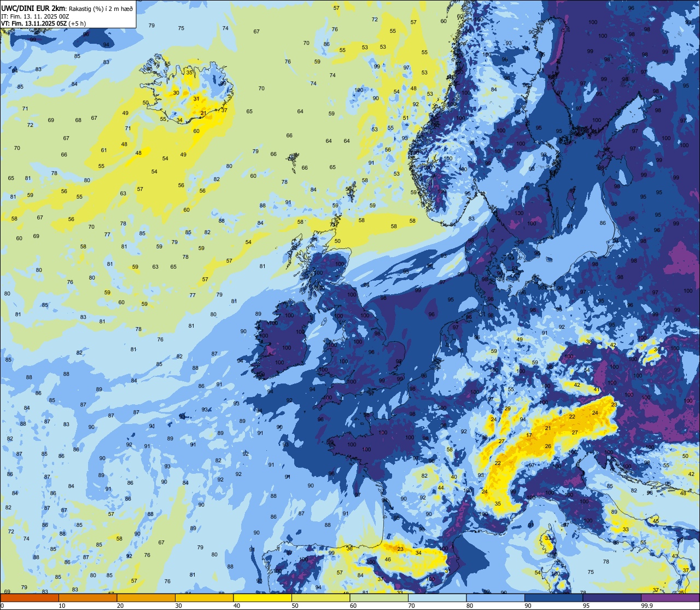Select the 40–50 bright yellow legend swatch
The height and width of the screenshot is (610, 700).
point(262,597)
